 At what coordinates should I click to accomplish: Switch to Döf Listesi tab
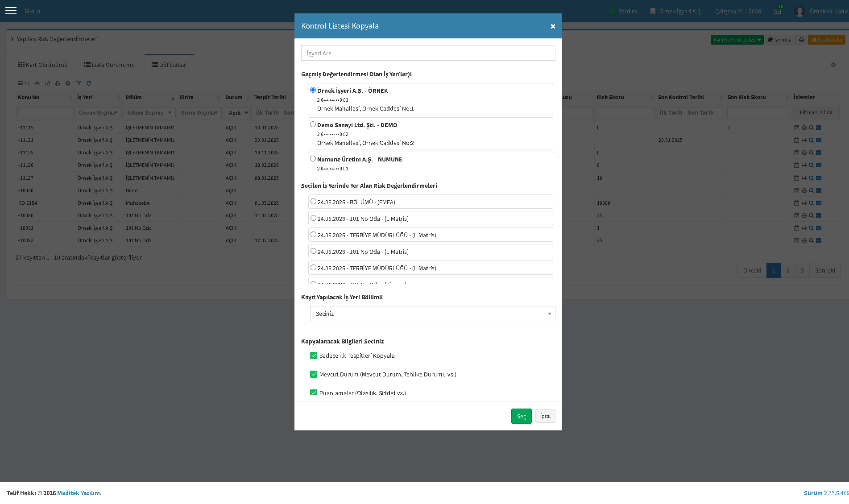click(169, 65)
